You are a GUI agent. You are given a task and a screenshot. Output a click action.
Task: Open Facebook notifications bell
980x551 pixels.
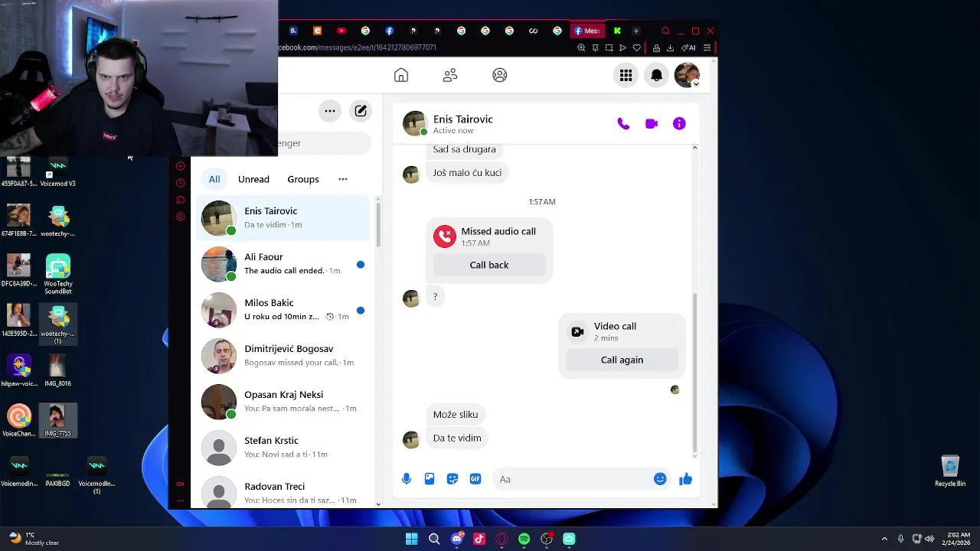pyautogui.click(x=657, y=75)
